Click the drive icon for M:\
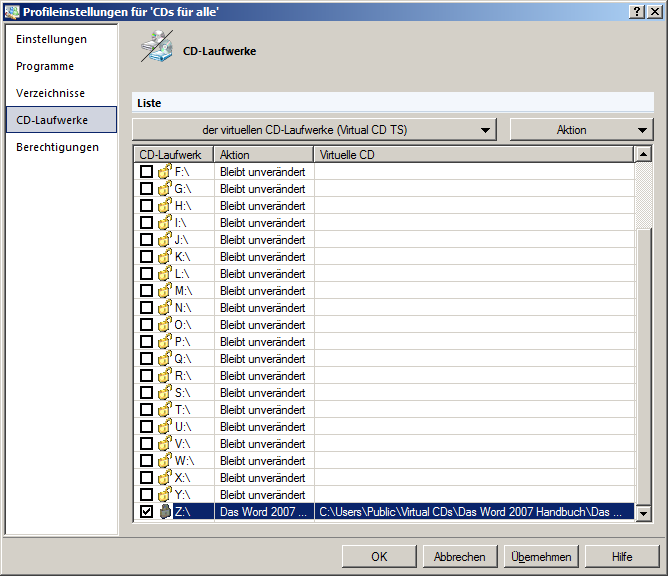668x576 pixels. 164,291
